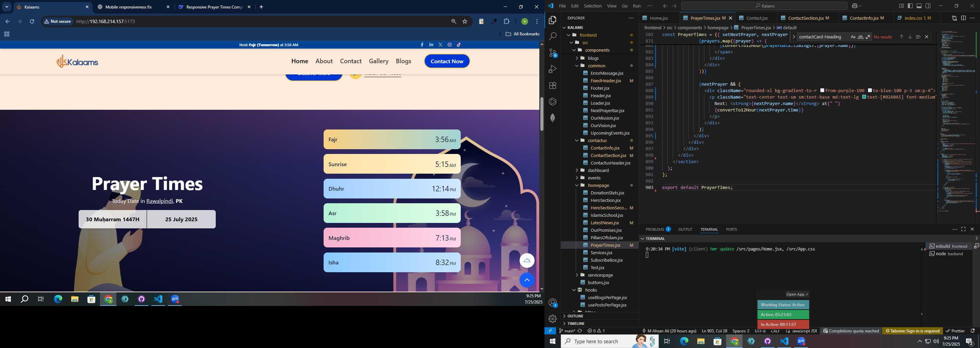
Task: Open VS Code Manage gear icon
Action: pyautogui.click(x=553, y=319)
